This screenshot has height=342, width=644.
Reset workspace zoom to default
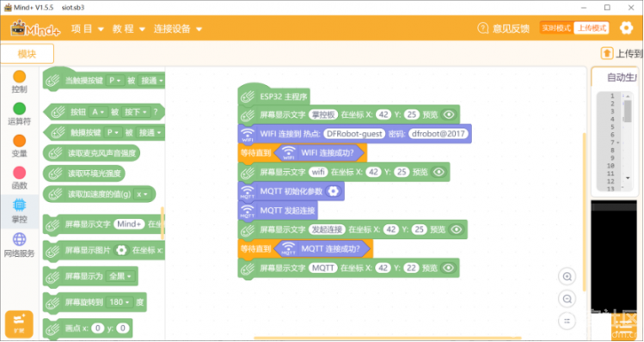(567, 321)
